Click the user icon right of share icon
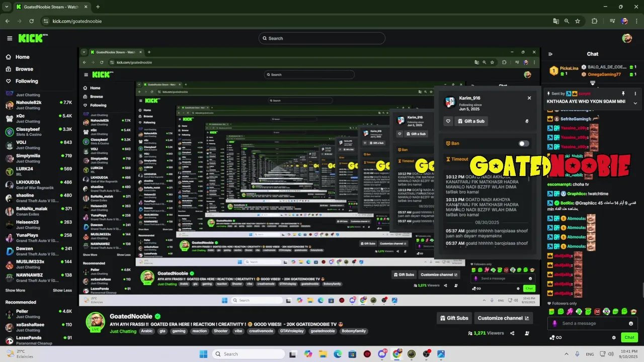The height and width of the screenshot is (362, 644). [527, 333]
